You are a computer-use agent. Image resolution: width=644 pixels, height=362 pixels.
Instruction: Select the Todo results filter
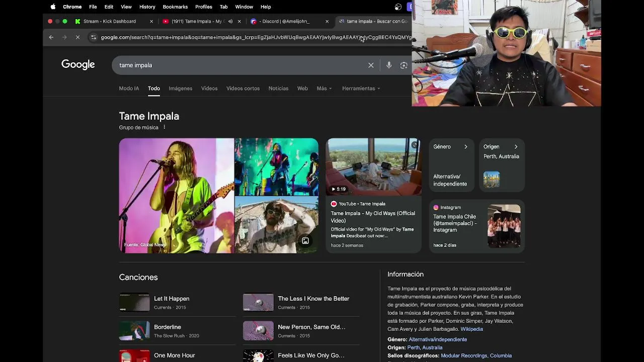coord(154,88)
